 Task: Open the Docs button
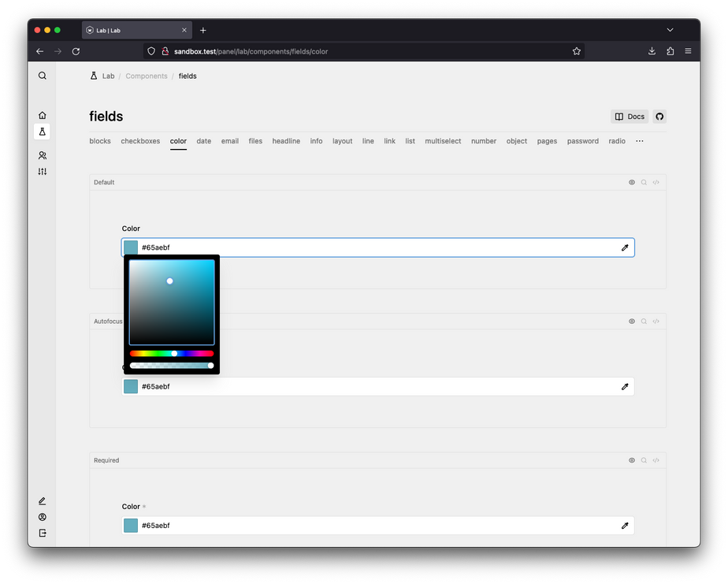[629, 117]
